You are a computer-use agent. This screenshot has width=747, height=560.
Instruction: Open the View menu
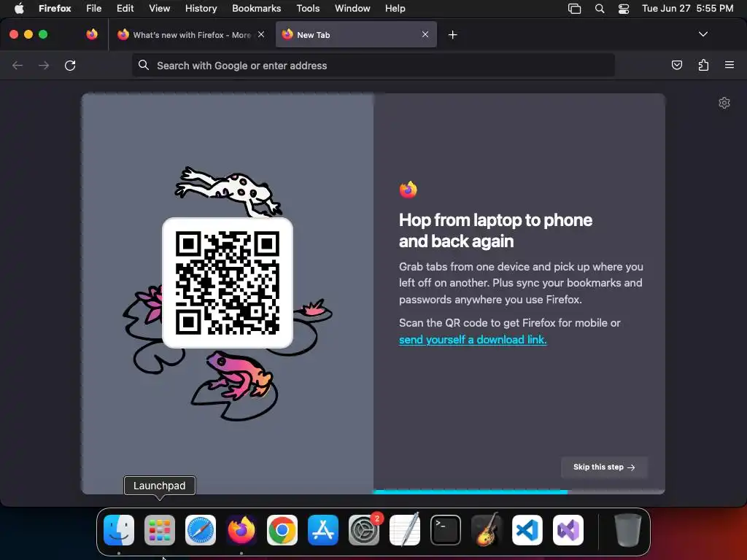(160, 9)
